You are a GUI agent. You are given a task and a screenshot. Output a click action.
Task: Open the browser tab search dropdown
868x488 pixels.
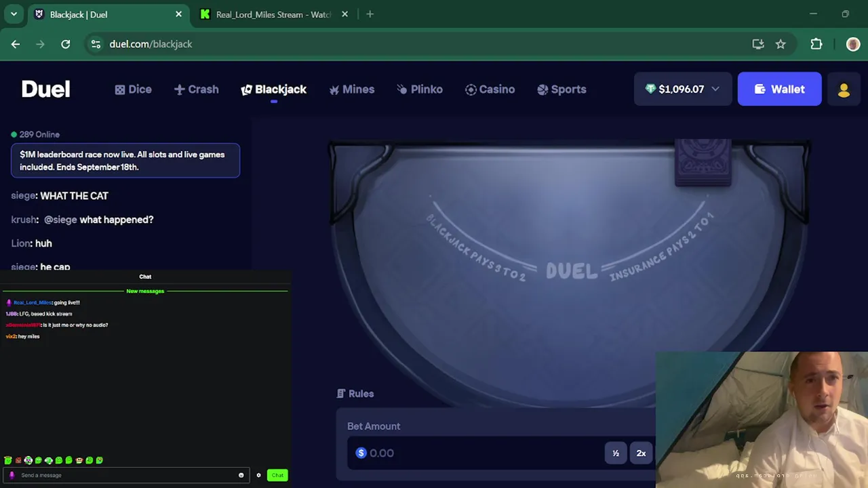point(14,14)
